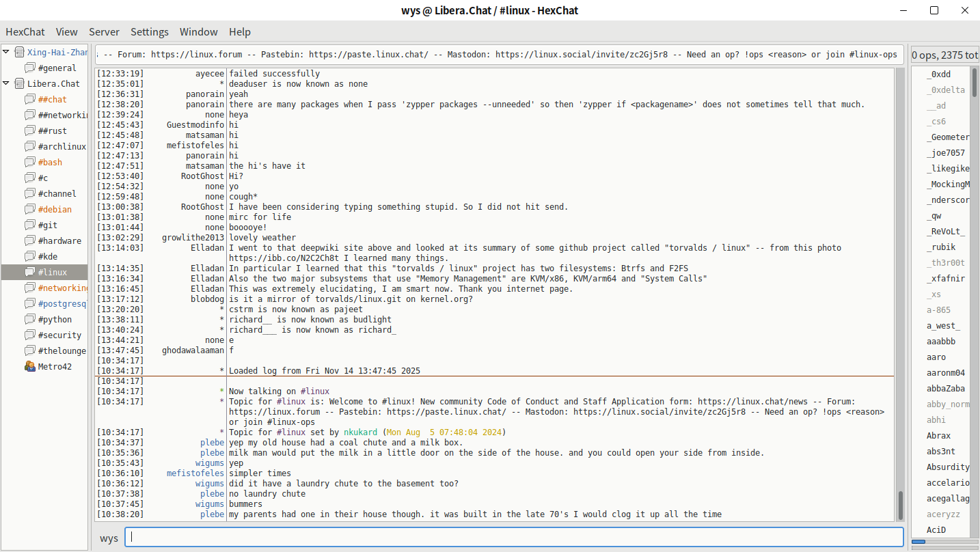Click the Libera.Chat server network icon

(19, 83)
